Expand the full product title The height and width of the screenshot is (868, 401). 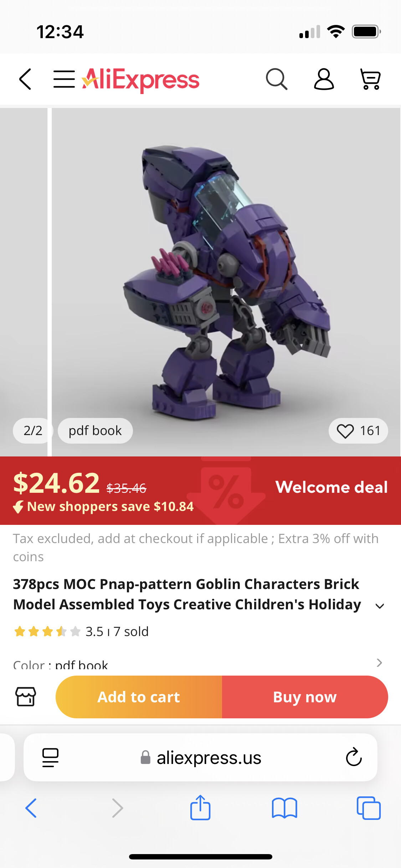380,606
